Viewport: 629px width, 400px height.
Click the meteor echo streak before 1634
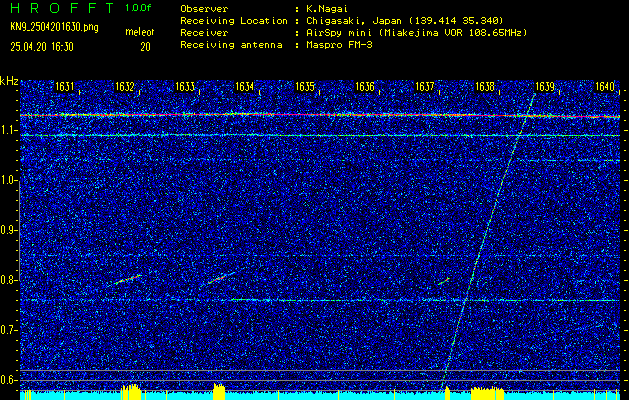pyautogui.click(x=221, y=278)
